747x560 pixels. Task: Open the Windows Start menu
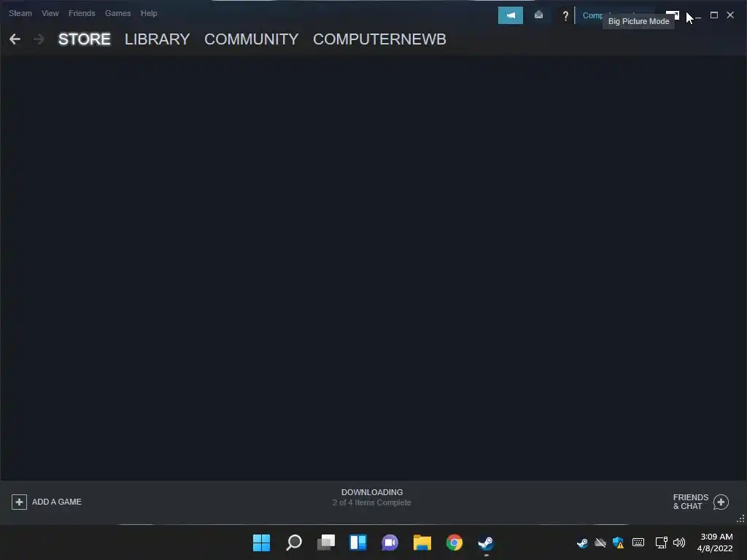[x=261, y=542]
